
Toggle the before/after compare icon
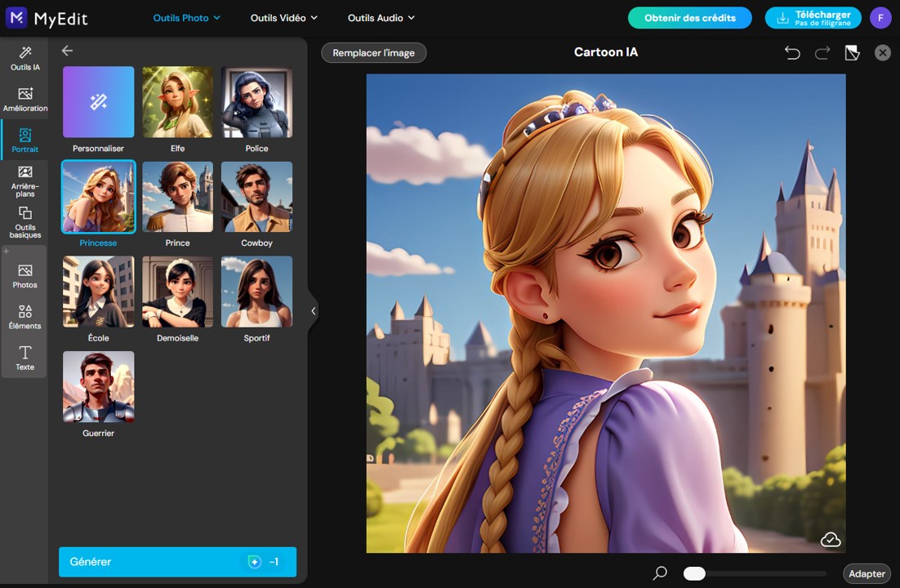853,53
